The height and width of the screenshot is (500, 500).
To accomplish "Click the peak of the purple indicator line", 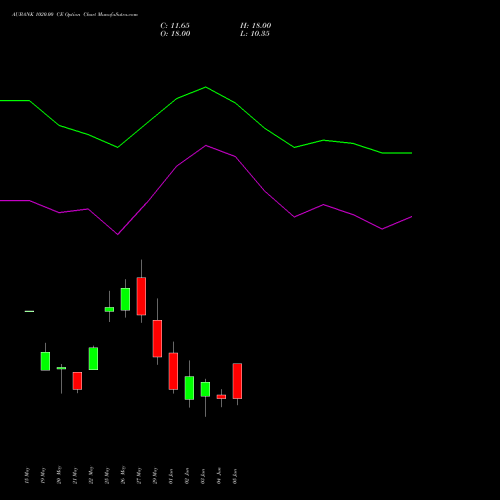I will (x=206, y=145).
